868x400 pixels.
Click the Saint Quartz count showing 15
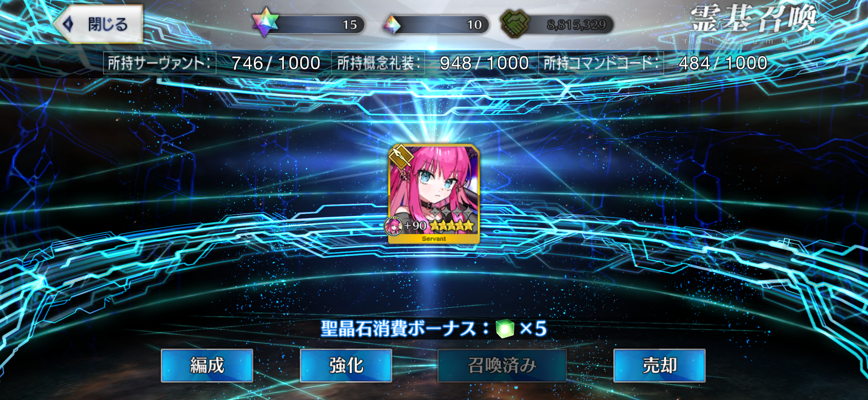coord(349,25)
